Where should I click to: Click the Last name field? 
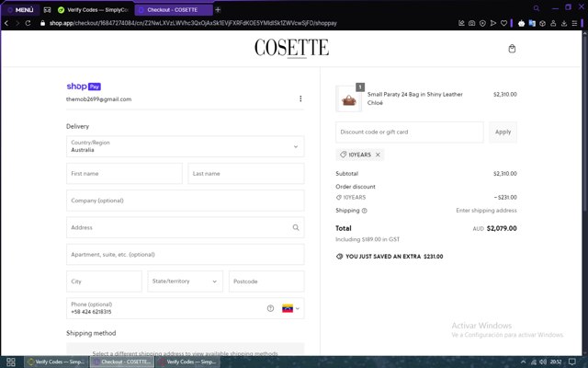pos(246,174)
